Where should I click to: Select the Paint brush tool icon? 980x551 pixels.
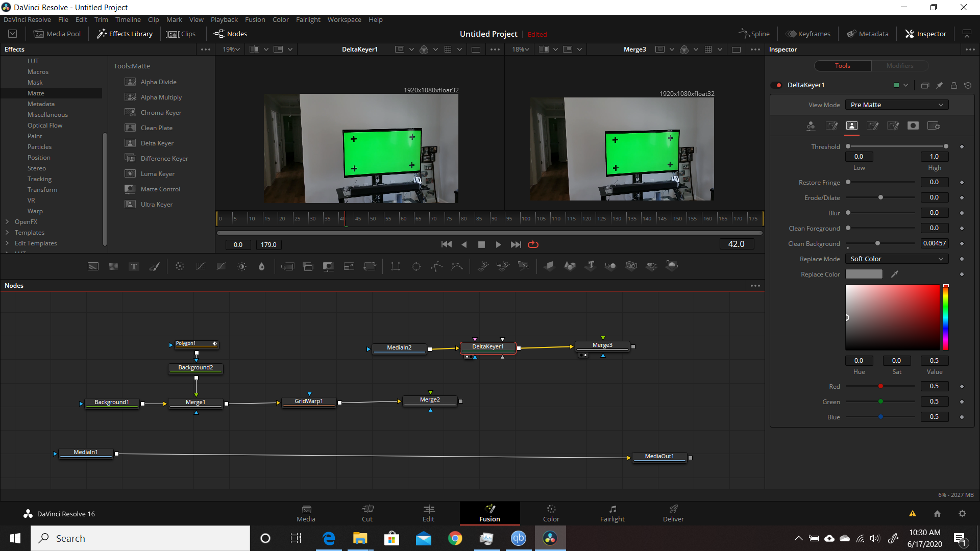[154, 266]
